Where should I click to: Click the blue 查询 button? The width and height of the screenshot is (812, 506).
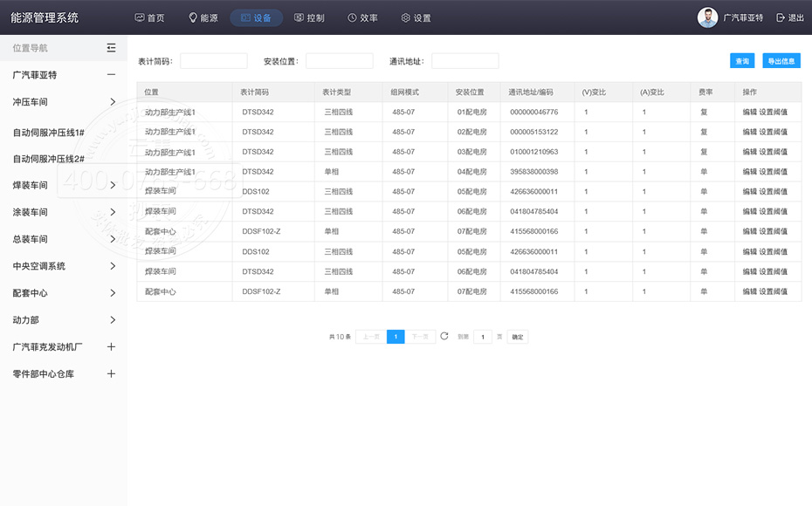[742, 61]
